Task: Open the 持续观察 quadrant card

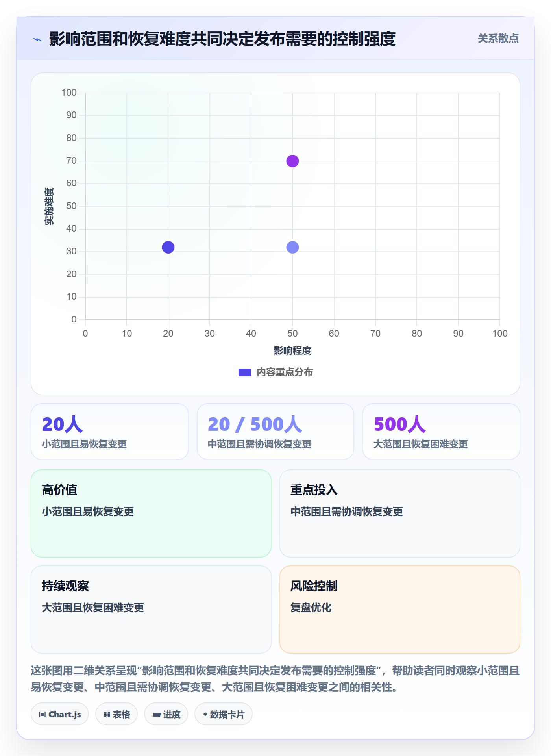Action: (151, 610)
